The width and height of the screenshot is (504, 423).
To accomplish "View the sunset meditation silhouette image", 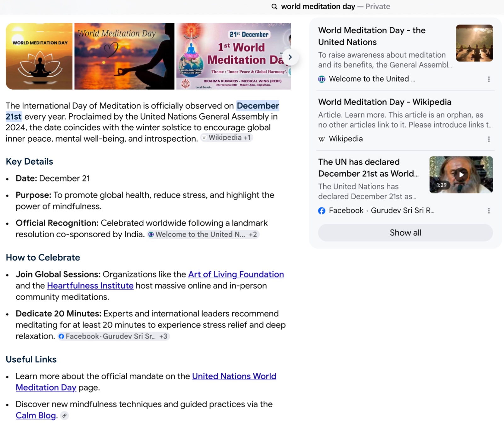I will tap(124, 56).
